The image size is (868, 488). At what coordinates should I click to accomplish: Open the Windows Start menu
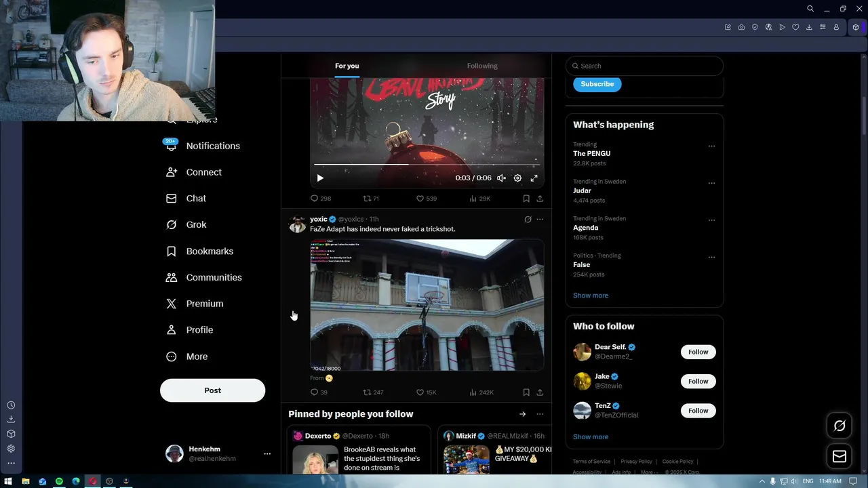[x=8, y=481]
